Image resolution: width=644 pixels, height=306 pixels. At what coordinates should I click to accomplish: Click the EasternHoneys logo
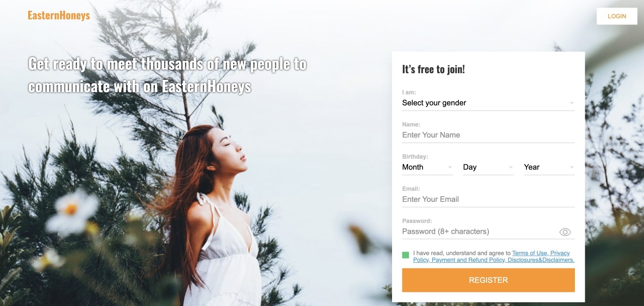(59, 15)
